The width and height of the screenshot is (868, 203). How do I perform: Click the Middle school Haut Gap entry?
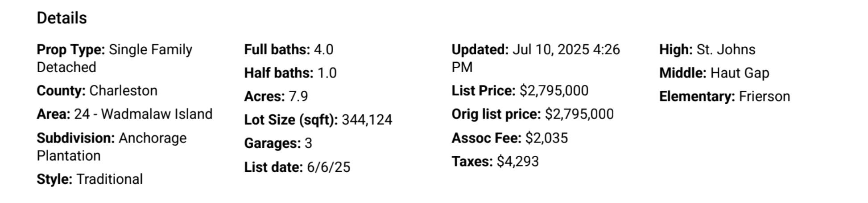pos(714,73)
